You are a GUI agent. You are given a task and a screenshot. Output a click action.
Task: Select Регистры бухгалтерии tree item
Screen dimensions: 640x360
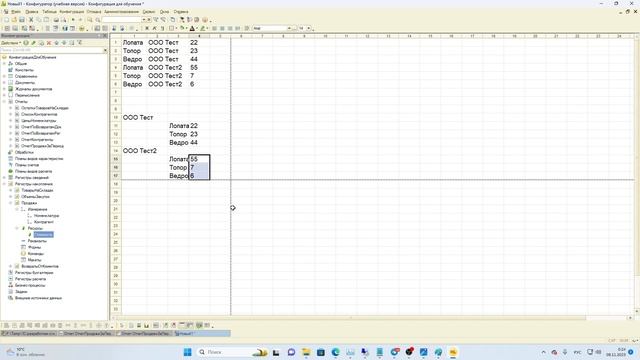coord(34,273)
